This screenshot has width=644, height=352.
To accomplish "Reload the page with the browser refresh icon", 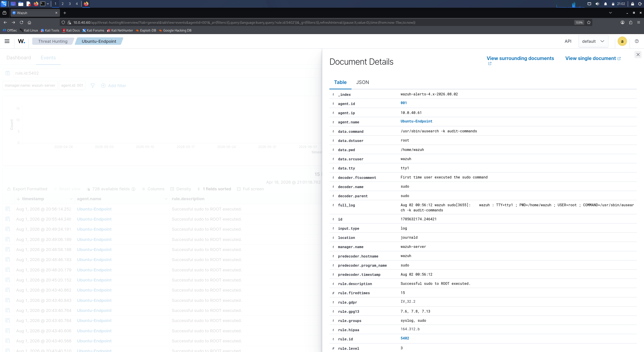I will [21, 23].
